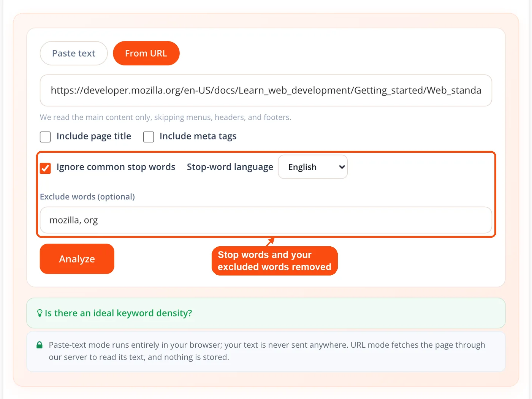The width and height of the screenshot is (532, 399).
Task: Click the Exclude words input field
Action: (266, 220)
